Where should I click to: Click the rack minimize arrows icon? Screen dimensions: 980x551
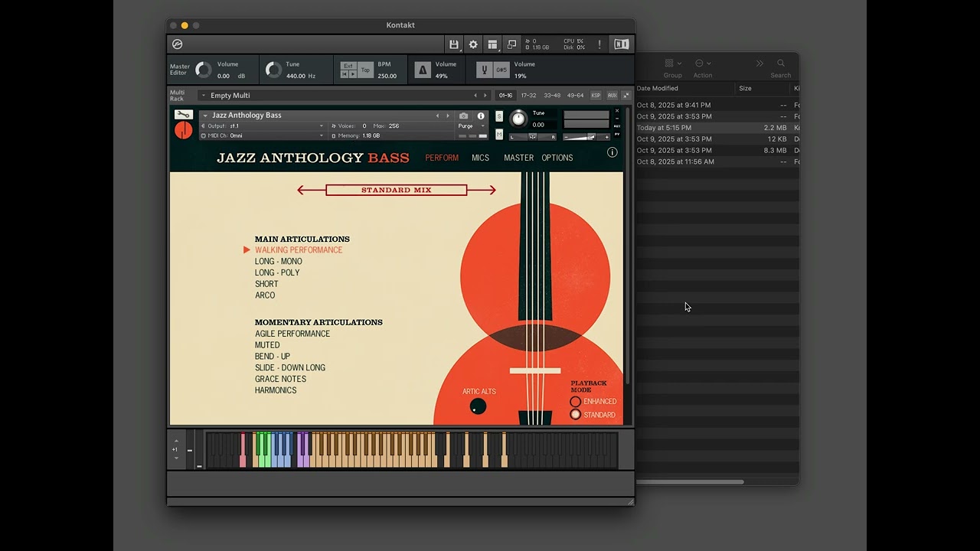(x=626, y=96)
